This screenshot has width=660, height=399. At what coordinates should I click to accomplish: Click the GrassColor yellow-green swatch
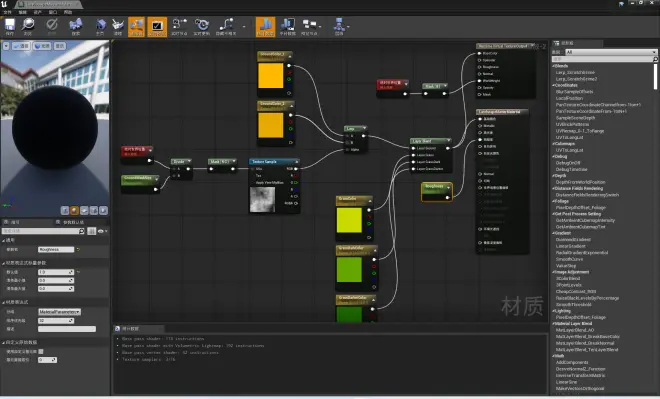tap(349, 220)
